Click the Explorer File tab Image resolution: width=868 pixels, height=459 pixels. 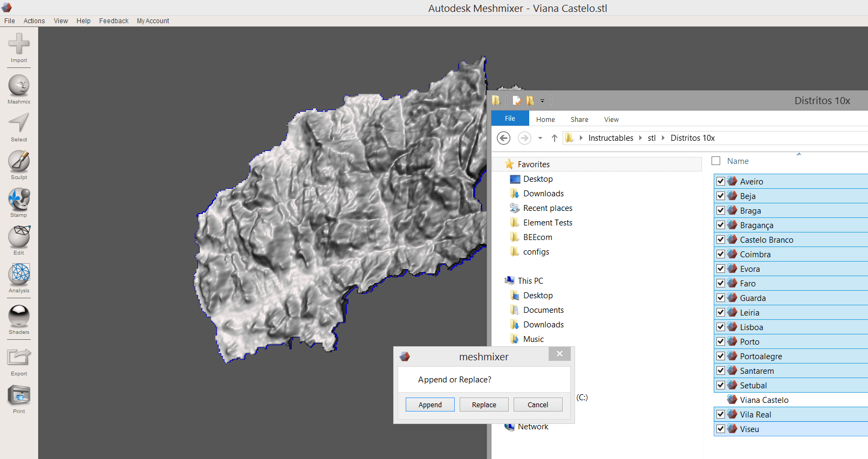pos(510,119)
